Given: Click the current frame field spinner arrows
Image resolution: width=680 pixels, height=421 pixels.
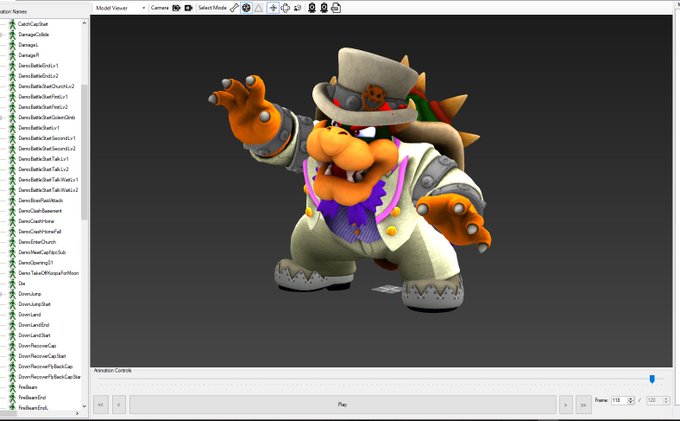Looking at the screenshot, I should coord(631,401).
